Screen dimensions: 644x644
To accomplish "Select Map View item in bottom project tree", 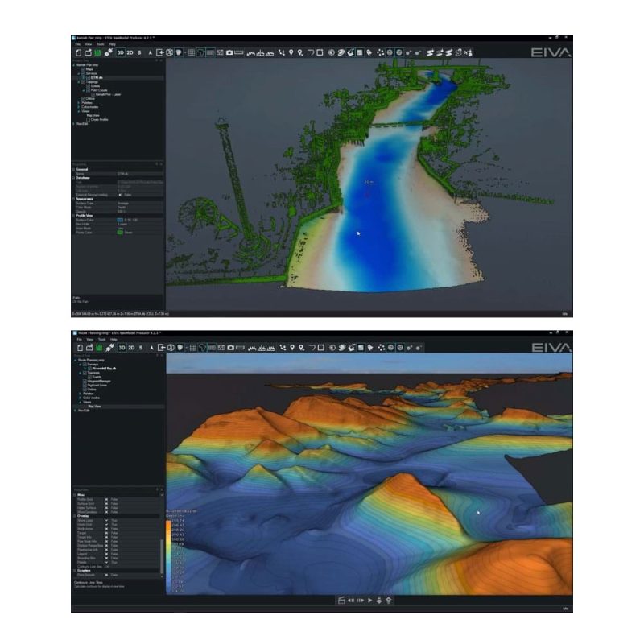I will (x=94, y=407).
